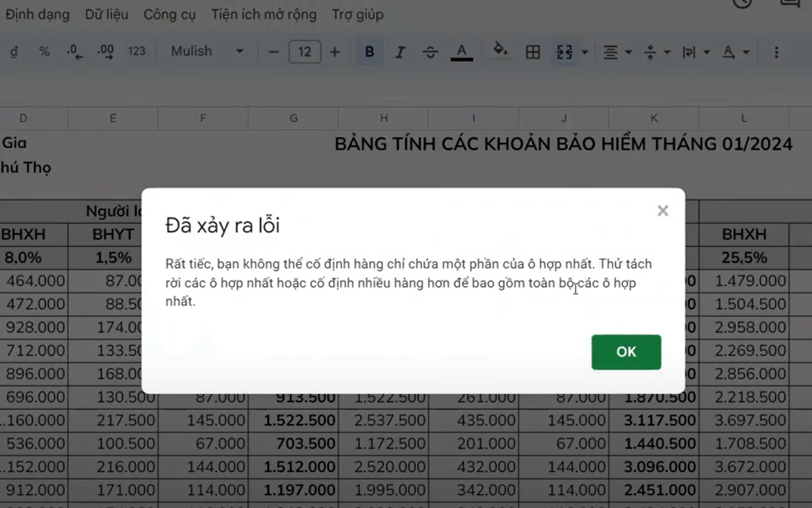Toggle strikethrough formatting
The width and height of the screenshot is (812, 508).
[430, 52]
